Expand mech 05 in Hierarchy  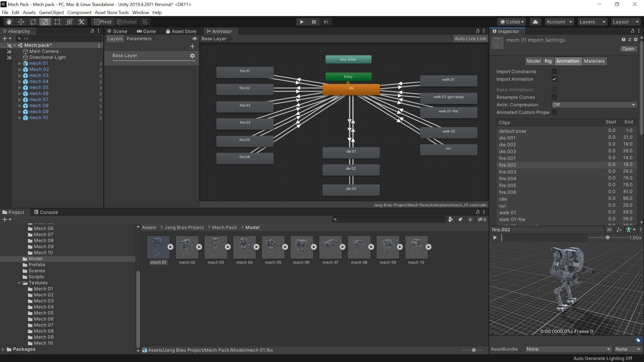pos(20,88)
